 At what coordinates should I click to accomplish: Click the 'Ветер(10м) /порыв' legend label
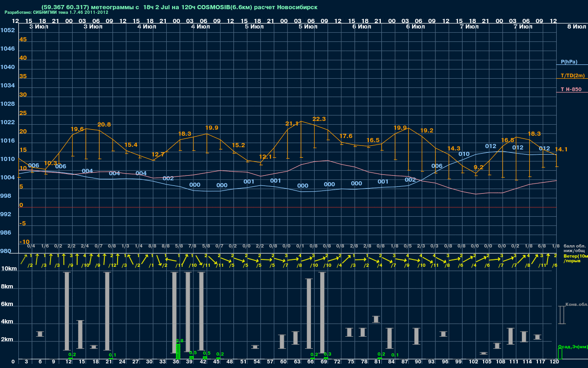point(575,258)
